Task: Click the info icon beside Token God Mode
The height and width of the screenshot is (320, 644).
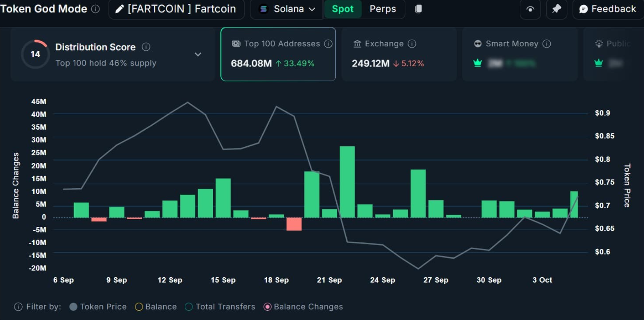Action: [x=95, y=9]
